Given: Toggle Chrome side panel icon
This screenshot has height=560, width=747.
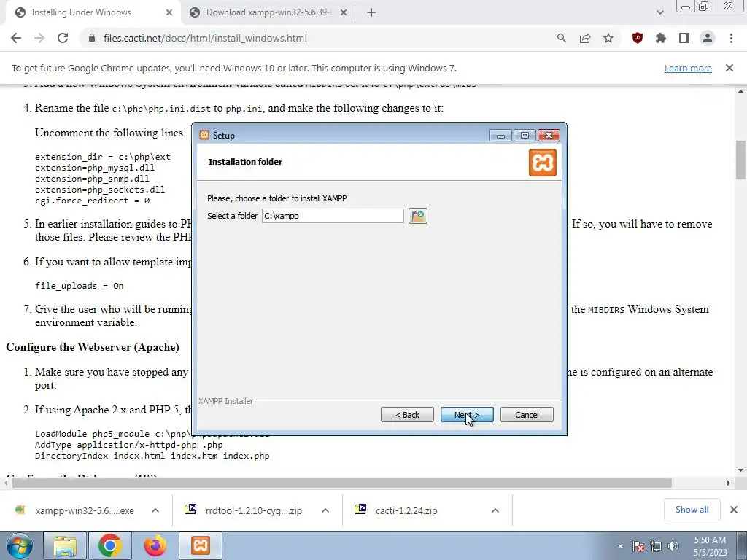Looking at the screenshot, I should (x=684, y=38).
